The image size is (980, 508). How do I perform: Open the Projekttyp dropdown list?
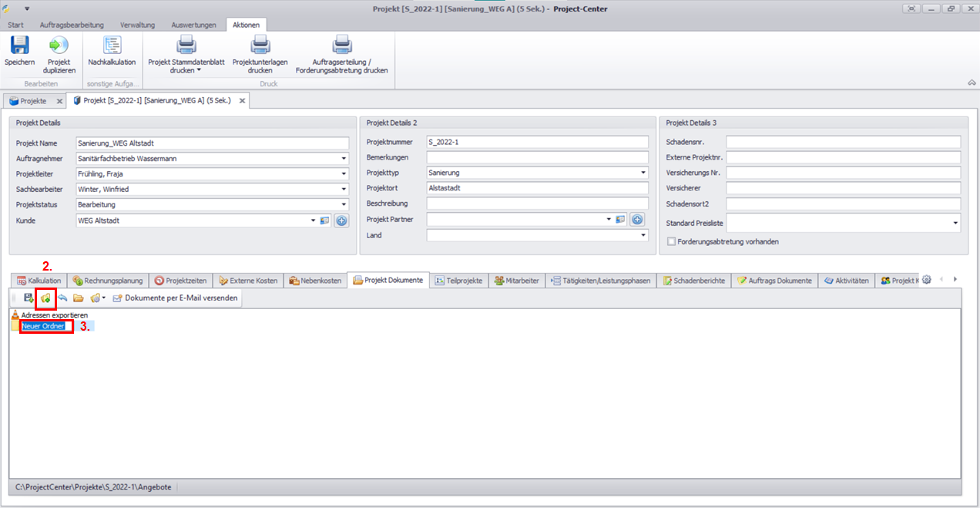(x=643, y=173)
